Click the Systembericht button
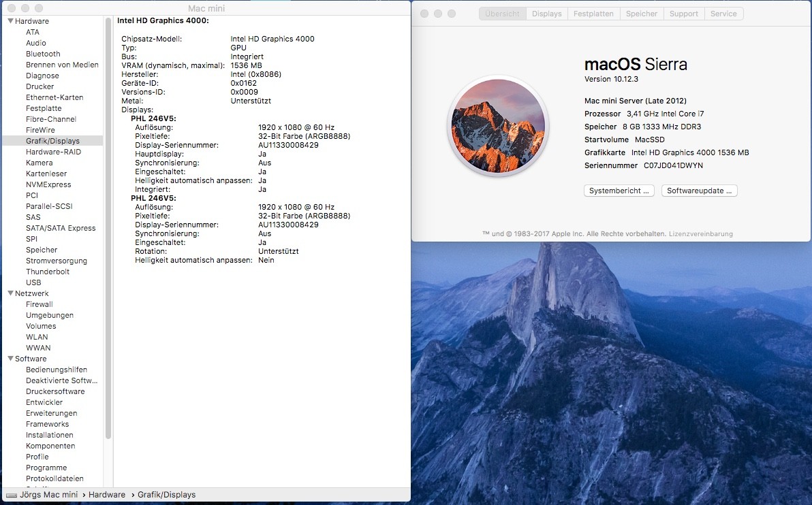Viewport: 812px width, 505px height. pos(619,191)
